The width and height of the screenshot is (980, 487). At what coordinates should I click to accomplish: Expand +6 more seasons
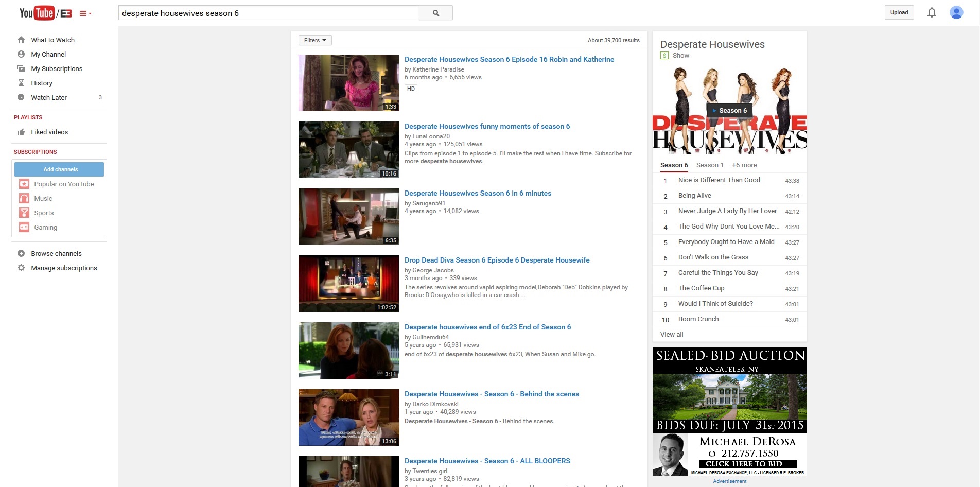pyautogui.click(x=744, y=165)
